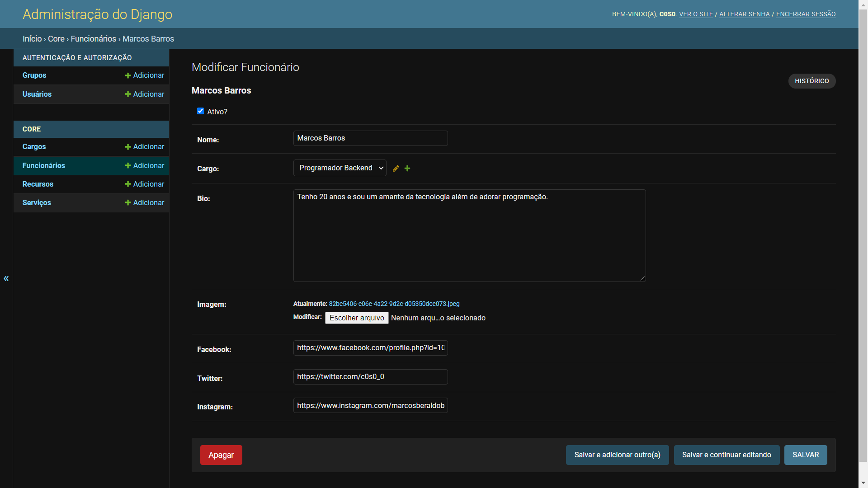The height and width of the screenshot is (488, 868).
Task: Go to Início breadcrumb
Action: 32,39
